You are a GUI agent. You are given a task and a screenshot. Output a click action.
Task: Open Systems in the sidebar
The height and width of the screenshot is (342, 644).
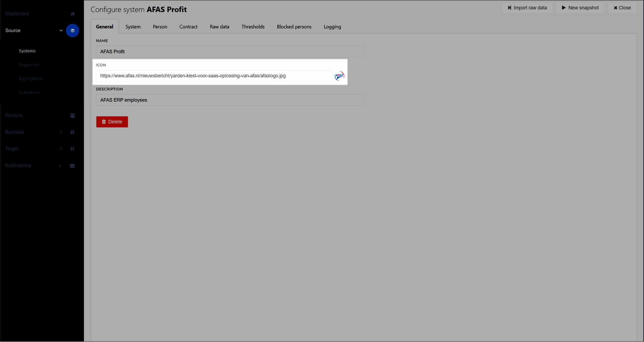[x=27, y=51]
